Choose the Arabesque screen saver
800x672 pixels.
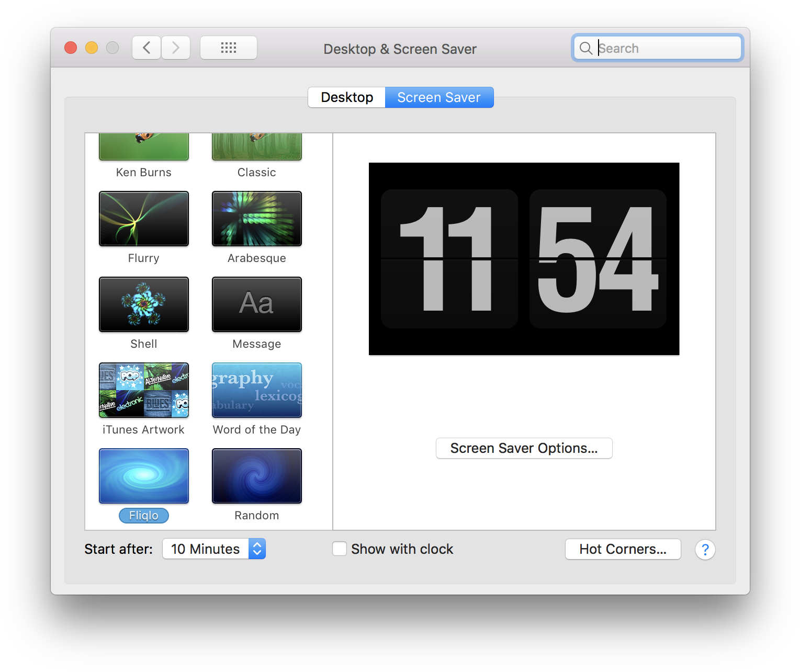256,219
